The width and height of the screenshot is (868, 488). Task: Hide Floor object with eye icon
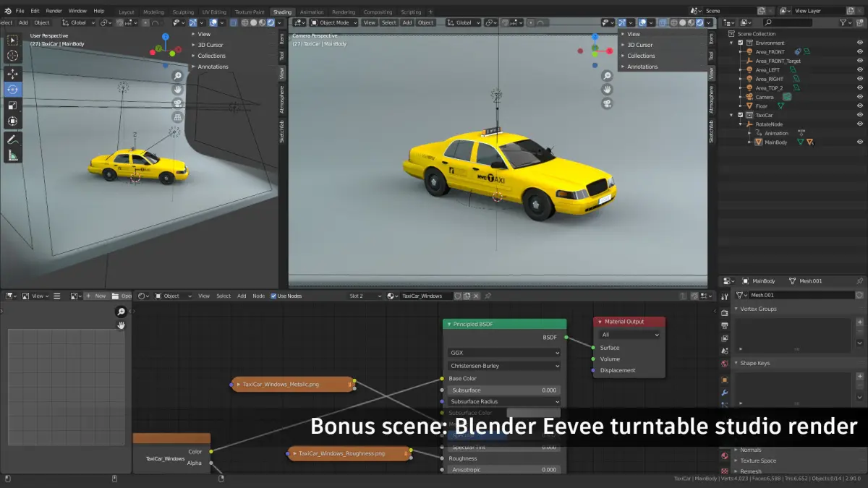(x=860, y=106)
